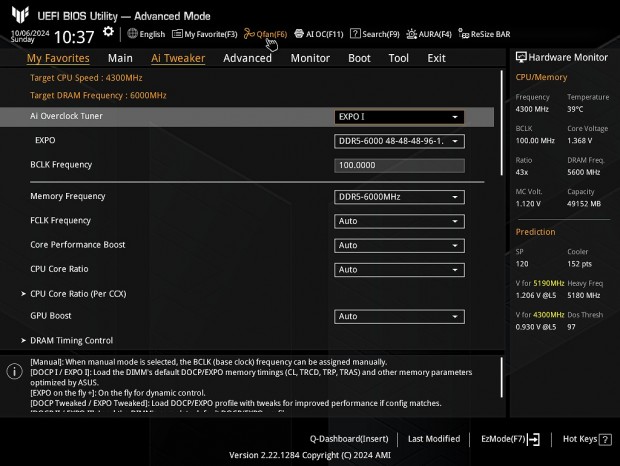
Task: Click the 5600 MHz DRAM Freq value
Action: [x=584, y=172]
